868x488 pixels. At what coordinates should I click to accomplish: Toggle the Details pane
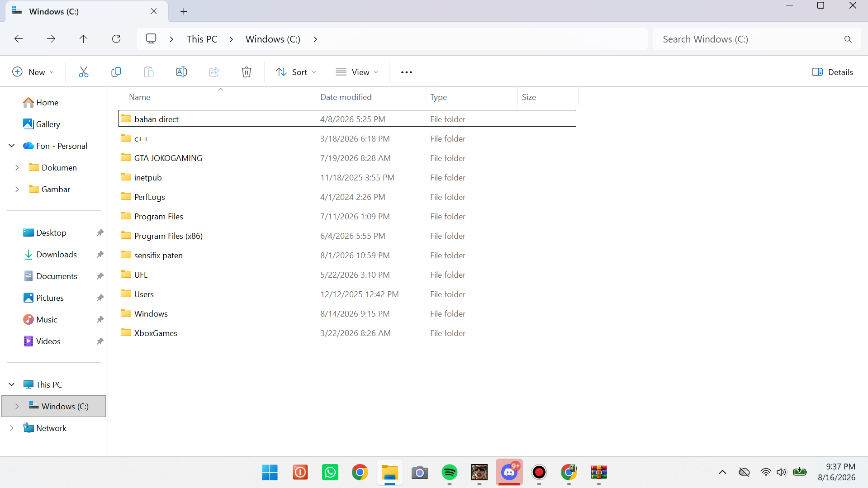[832, 72]
